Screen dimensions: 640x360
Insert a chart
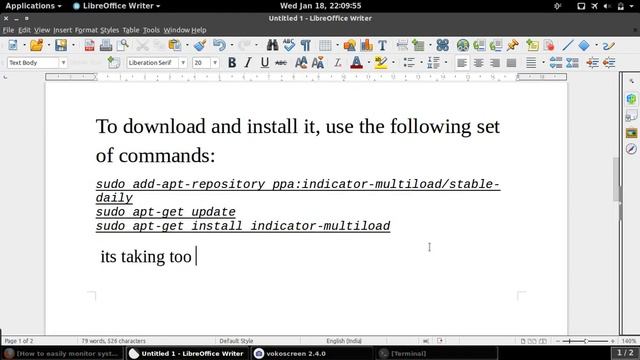pos(366,45)
